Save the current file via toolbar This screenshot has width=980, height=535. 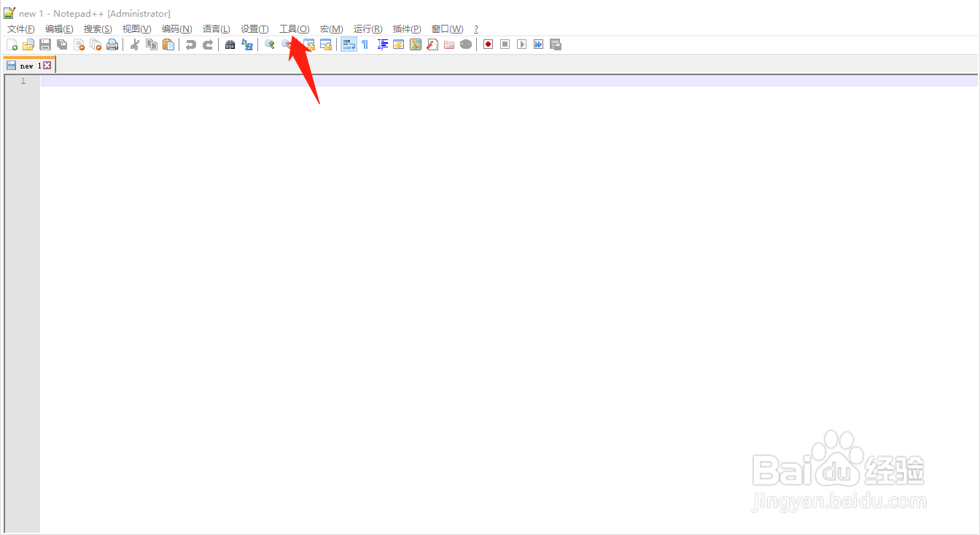click(x=45, y=44)
